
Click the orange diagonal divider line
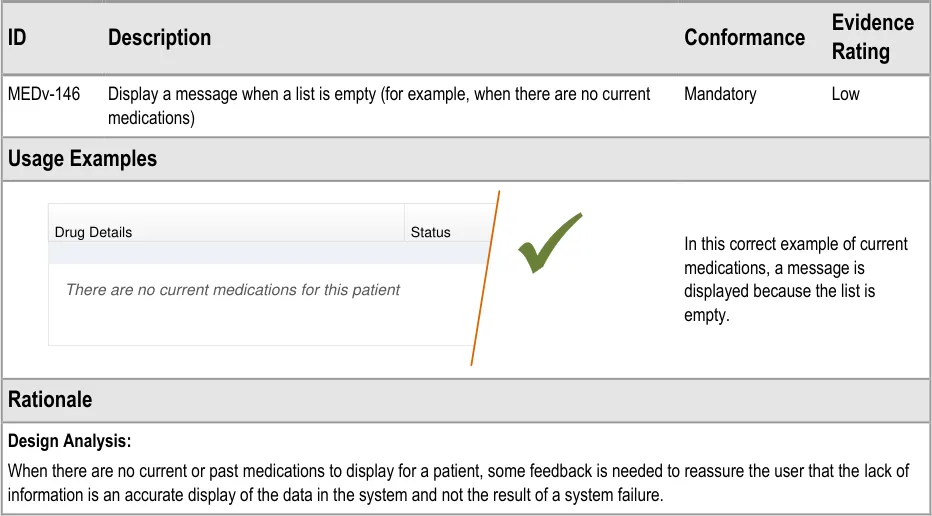click(x=485, y=278)
